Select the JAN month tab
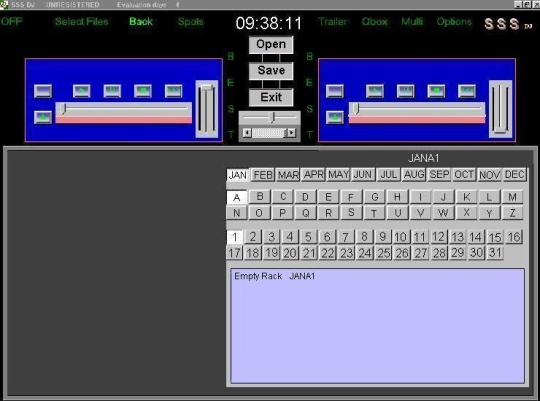The width and height of the screenshot is (540, 401). click(x=238, y=175)
